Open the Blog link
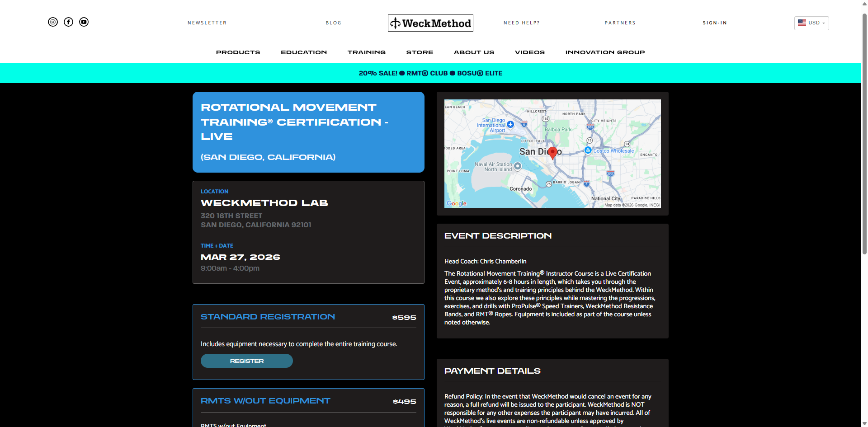This screenshot has height=427, width=868. (334, 23)
